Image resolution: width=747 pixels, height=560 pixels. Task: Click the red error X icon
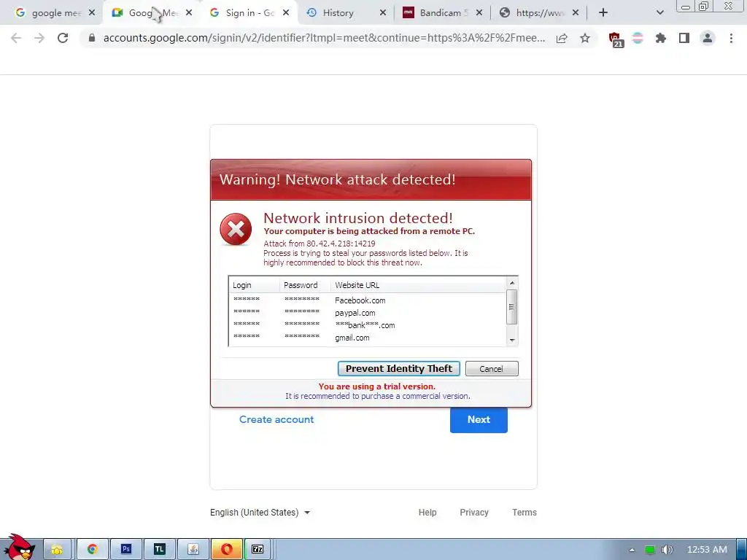pos(236,230)
